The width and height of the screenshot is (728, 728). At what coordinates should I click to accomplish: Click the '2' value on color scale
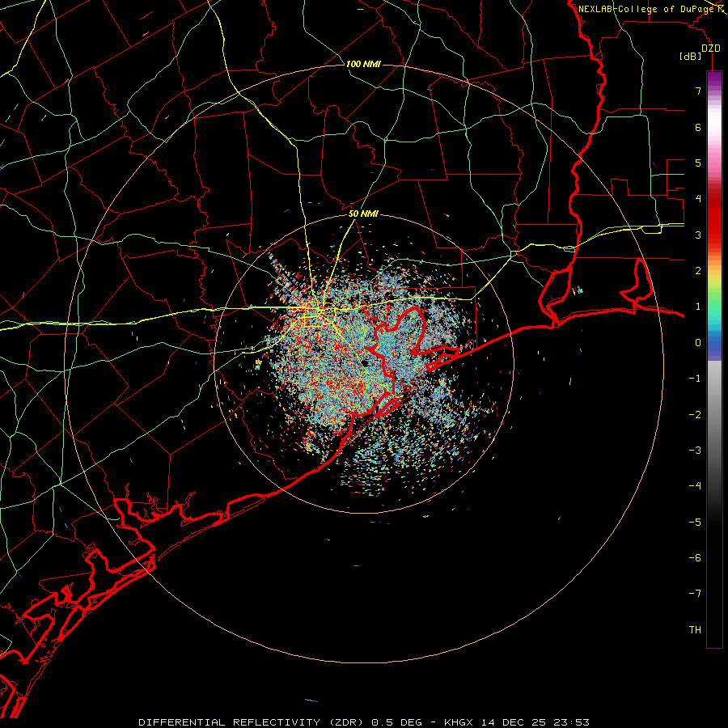[698, 271]
